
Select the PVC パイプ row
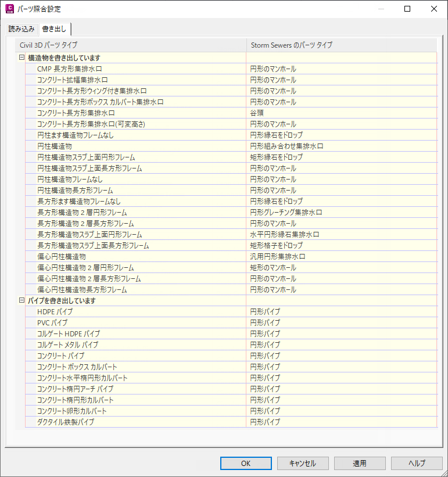231,322
